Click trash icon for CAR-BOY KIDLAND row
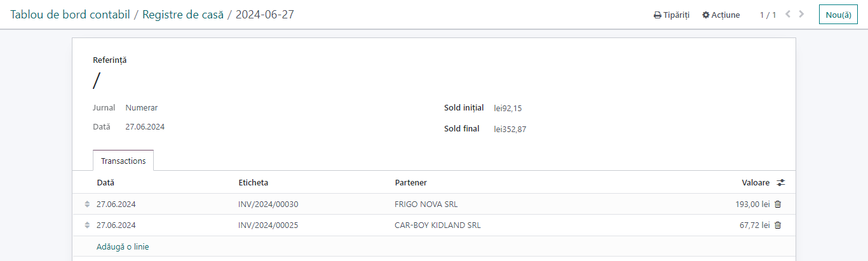Image resolution: width=868 pixels, height=261 pixels. click(778, 225)
